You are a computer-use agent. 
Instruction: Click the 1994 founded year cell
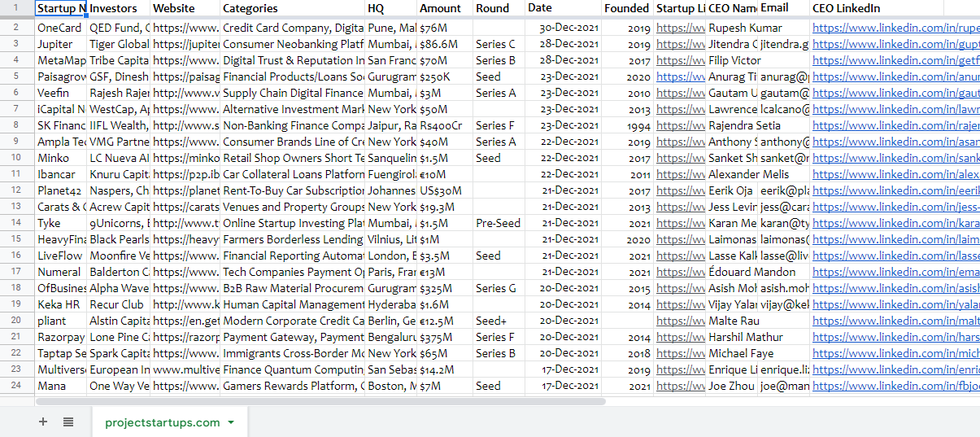pos(627,125)
